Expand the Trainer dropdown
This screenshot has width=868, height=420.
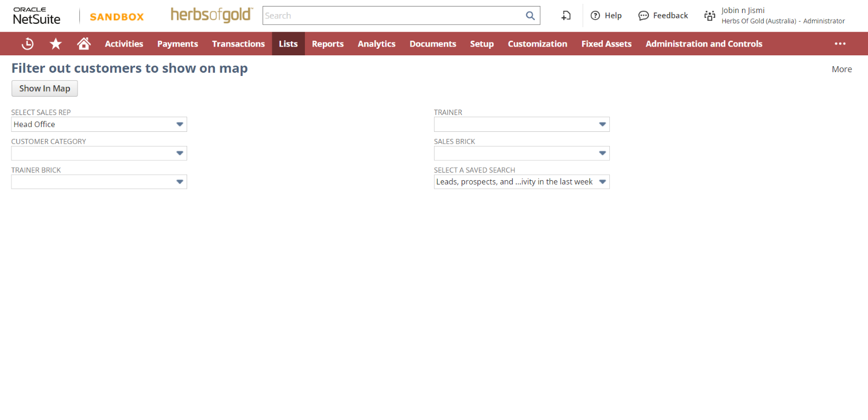pos(602,124)
